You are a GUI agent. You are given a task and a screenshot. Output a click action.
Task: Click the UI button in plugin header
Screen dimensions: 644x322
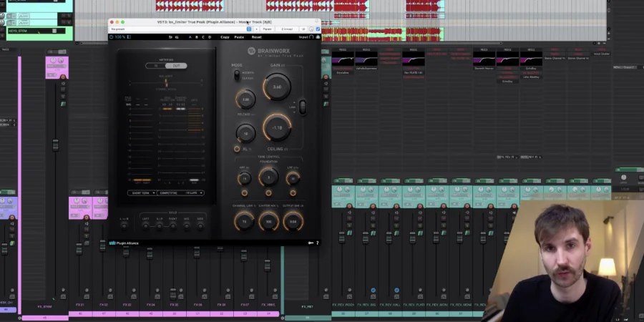[x=303, y=29]
